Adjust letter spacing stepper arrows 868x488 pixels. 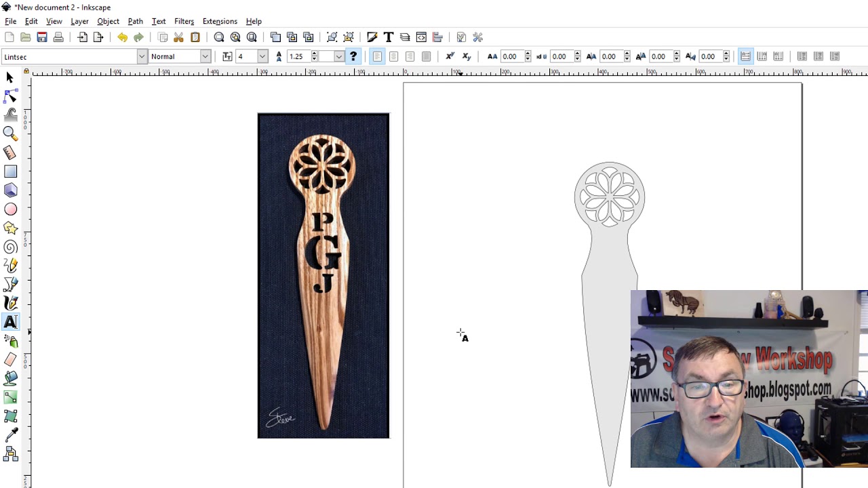pyautogui.click(x=528, y=57)
